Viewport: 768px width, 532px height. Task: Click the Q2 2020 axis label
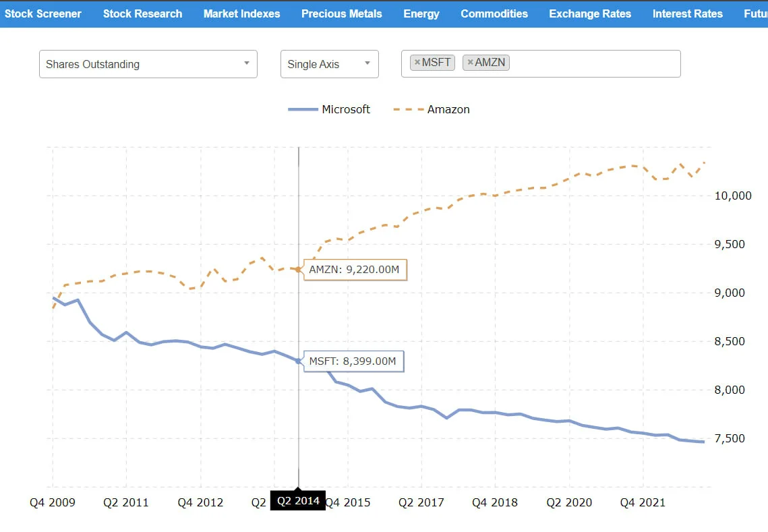(x=569, y=502)
